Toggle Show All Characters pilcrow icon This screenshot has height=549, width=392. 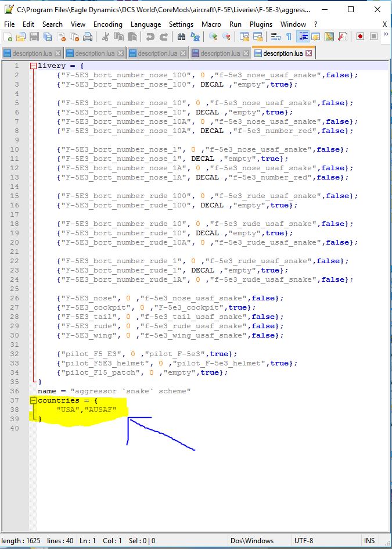click(289, 37)
